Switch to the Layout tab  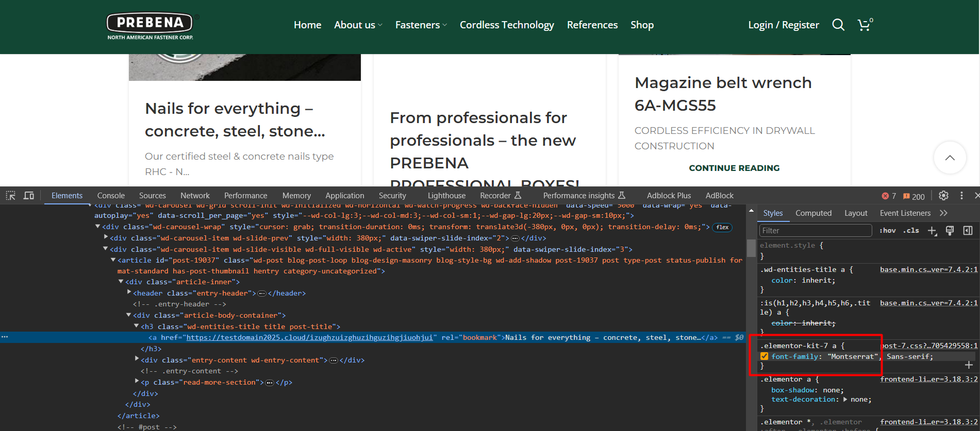(856, 213)
